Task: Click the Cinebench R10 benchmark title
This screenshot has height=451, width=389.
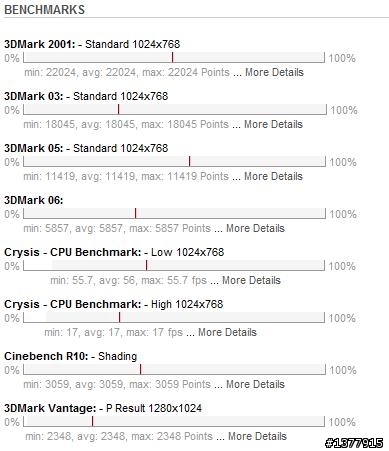Action: click(x=46, y=356)
